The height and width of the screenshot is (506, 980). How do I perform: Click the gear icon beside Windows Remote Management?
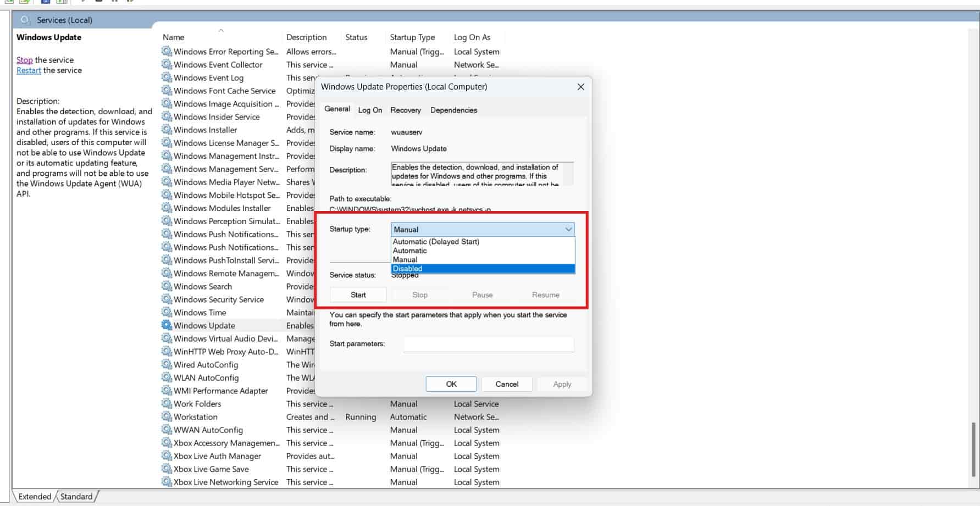[x=167, y=273]
